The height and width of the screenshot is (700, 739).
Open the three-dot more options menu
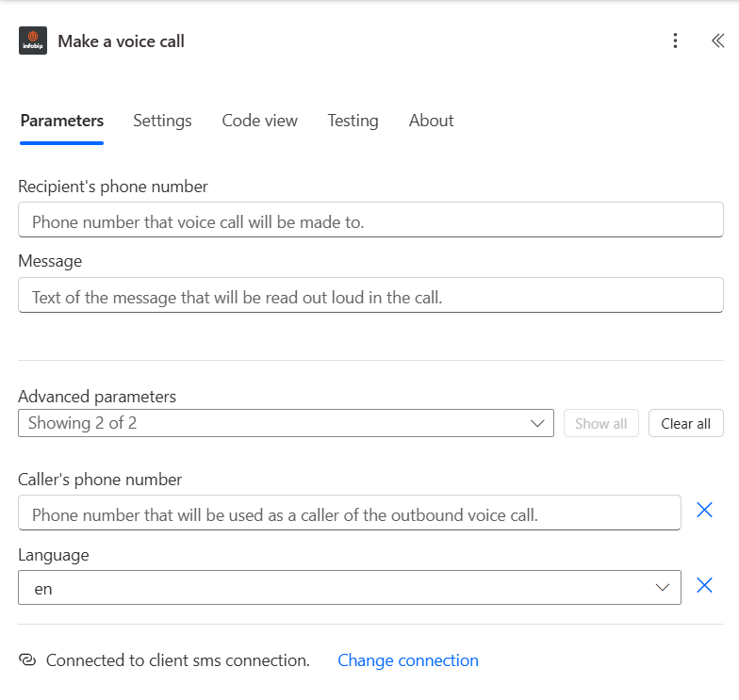tap(675, 41)
